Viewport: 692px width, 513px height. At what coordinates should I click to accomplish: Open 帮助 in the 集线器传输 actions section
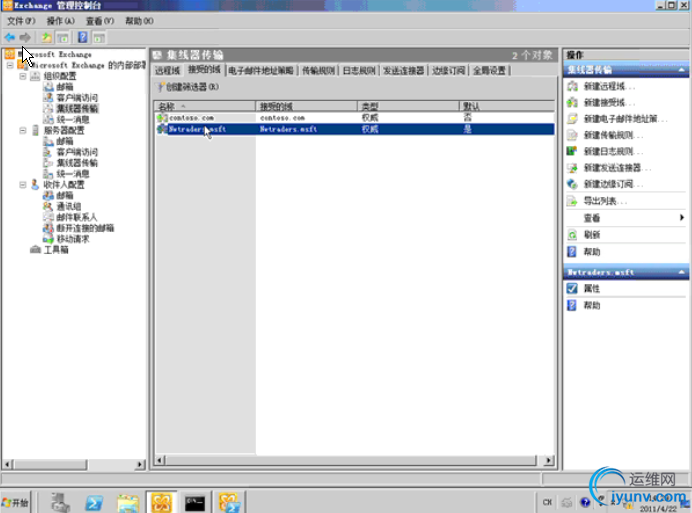[x=592, y=252]
